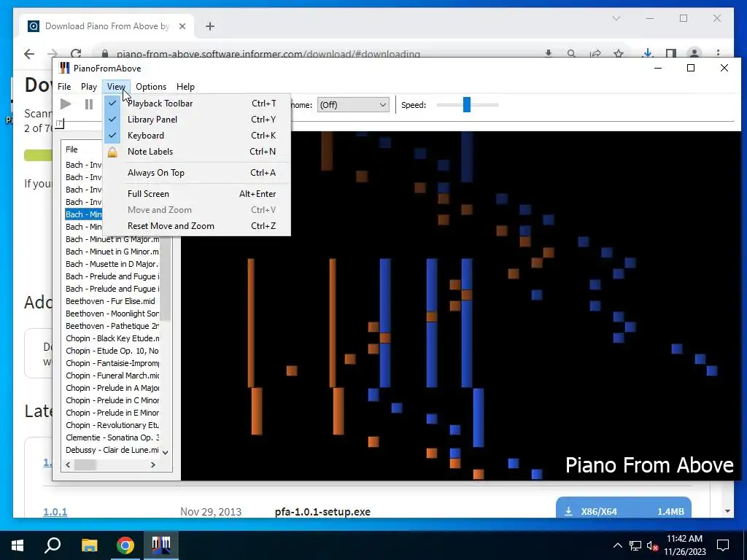The width and height of the screenshot is (747, 560).
Task: Click the Play button in playback toolbar
Action: 66,104
